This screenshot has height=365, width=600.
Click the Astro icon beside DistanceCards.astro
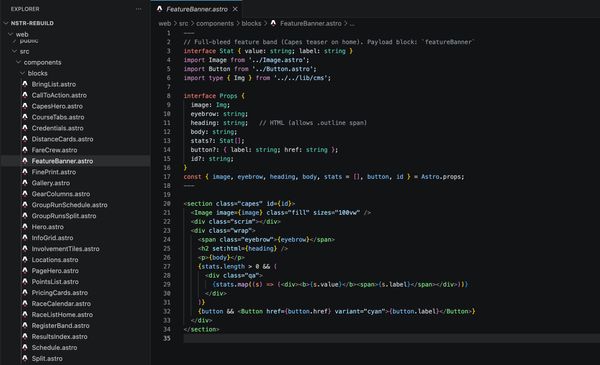point(25,139)
